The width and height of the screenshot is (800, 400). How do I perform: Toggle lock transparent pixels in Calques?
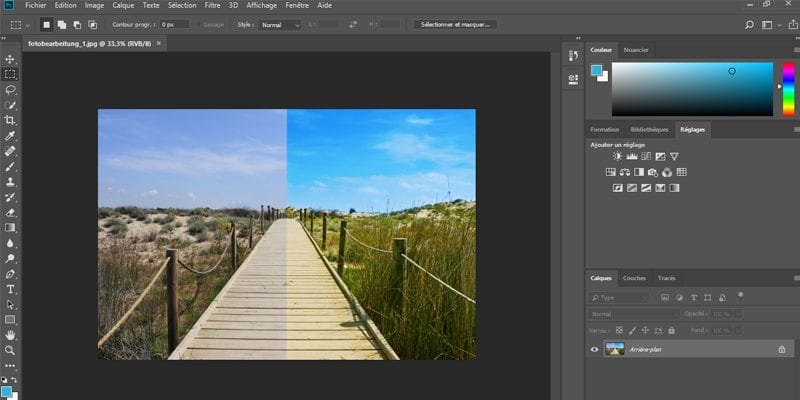click(619, 331)
